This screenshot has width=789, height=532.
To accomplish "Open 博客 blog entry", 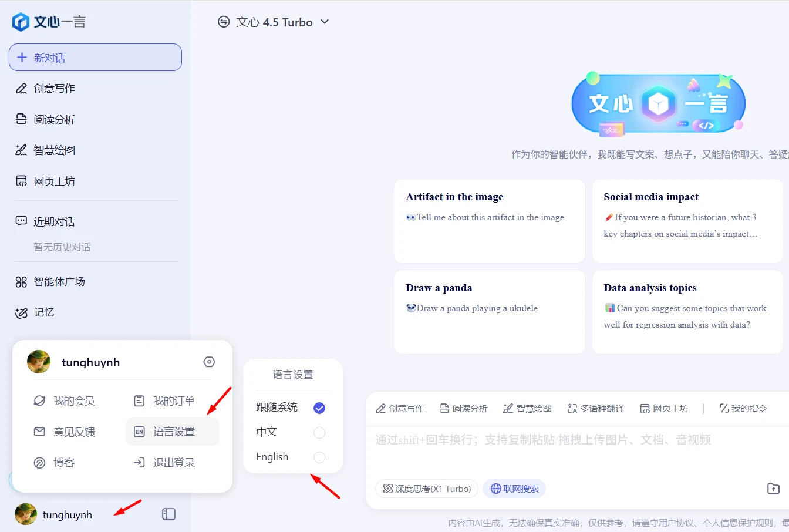I will (54, 463).
